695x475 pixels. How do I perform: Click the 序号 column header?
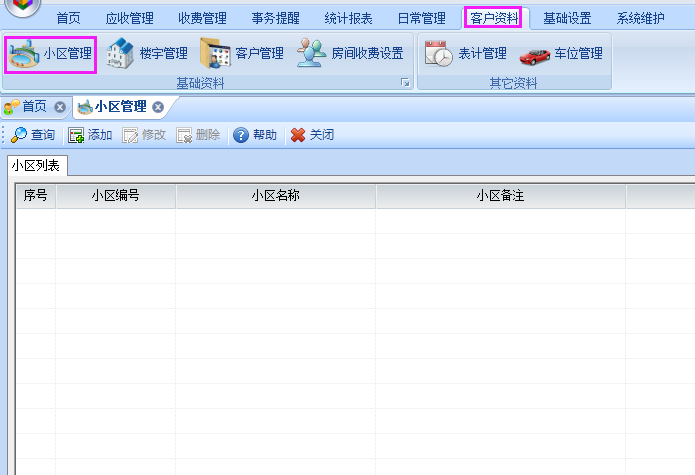36,195
